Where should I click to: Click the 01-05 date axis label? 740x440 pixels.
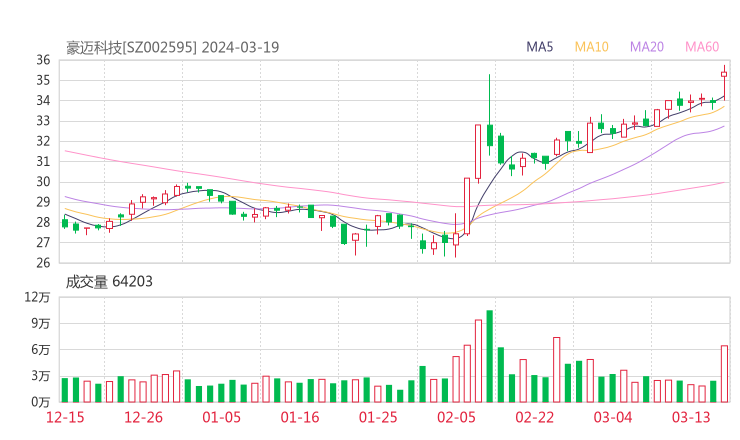(x=221, y=417)
